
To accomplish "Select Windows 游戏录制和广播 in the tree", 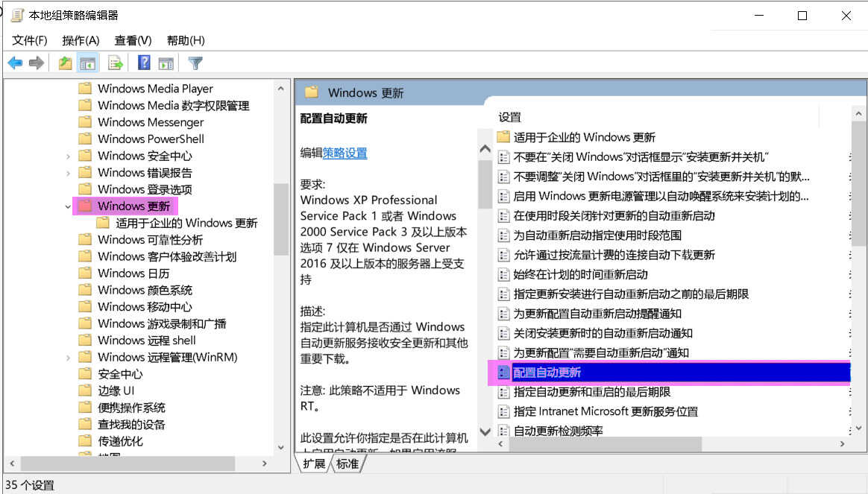I will (x=163, y=323).
